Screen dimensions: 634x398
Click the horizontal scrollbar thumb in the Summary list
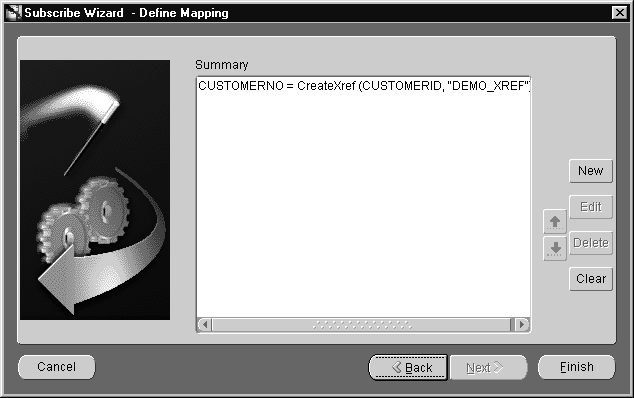point(361,324)
